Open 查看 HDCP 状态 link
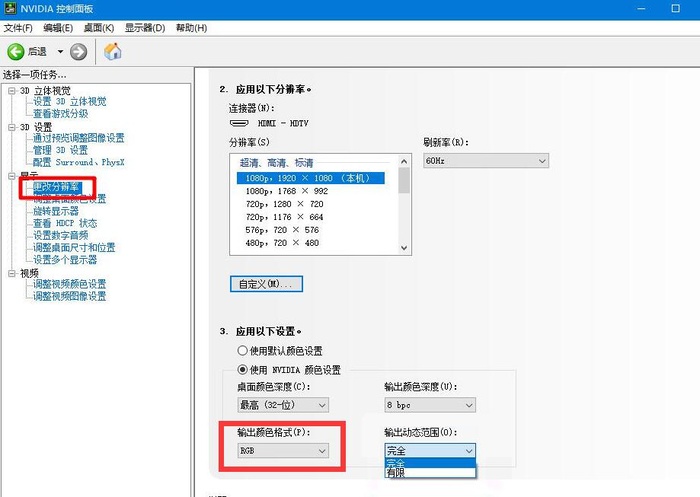Screen dimensions: 700x497 [x=65, y=223]
